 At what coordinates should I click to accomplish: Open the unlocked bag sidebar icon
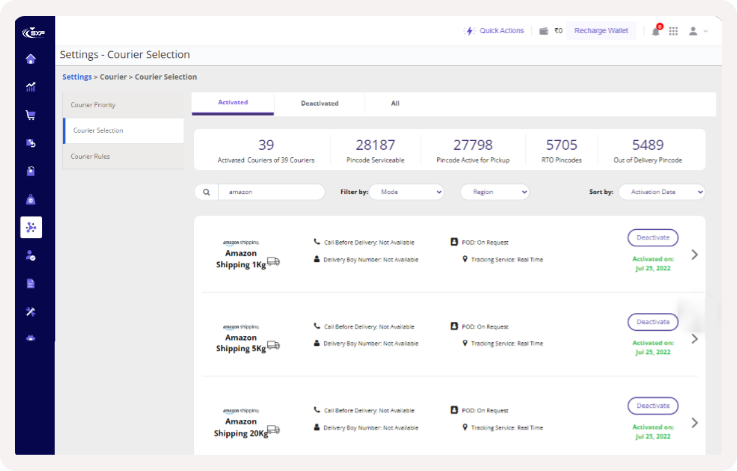tap(31, 171)
